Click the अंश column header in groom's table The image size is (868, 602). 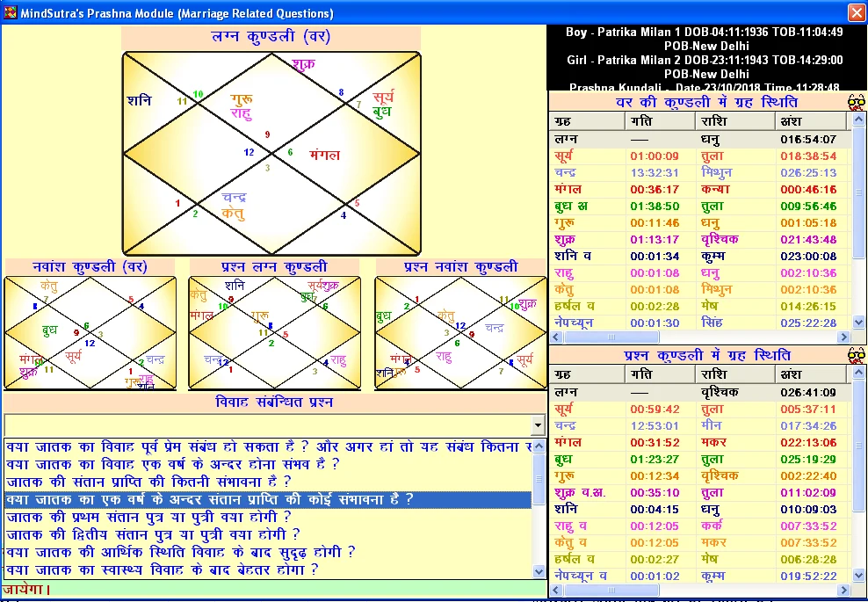coord(811,120)
